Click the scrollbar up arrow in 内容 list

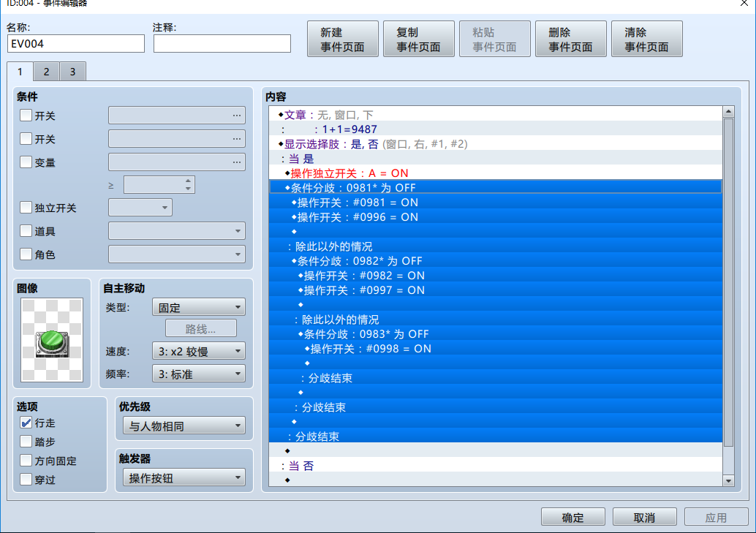728,111
